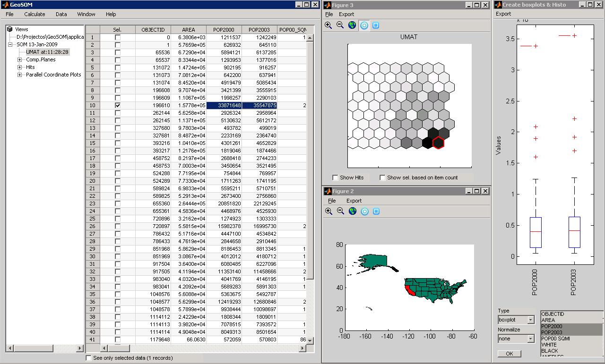This screenshot has height=364, width=605.
Task: Check the selection box in row 36
Action: 118,302
